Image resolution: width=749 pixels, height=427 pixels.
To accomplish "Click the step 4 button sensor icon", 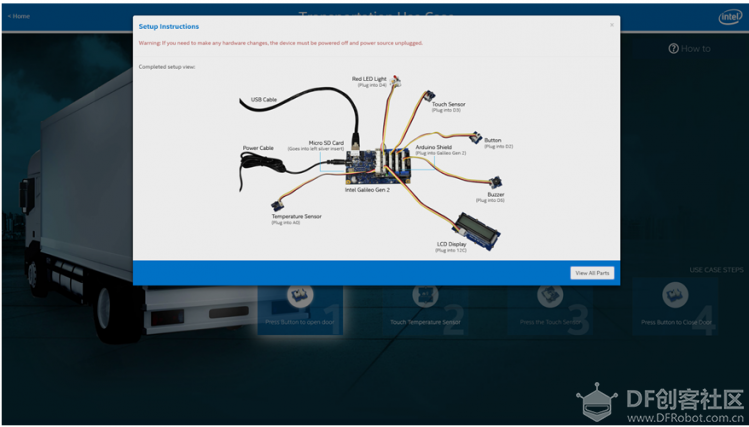I will click(x=675, y=296).
